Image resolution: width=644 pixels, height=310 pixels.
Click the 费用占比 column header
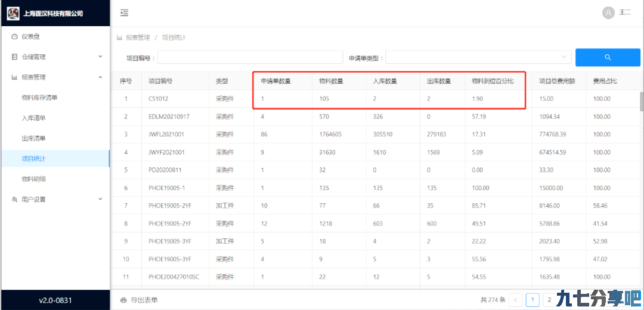pos(605,81)
